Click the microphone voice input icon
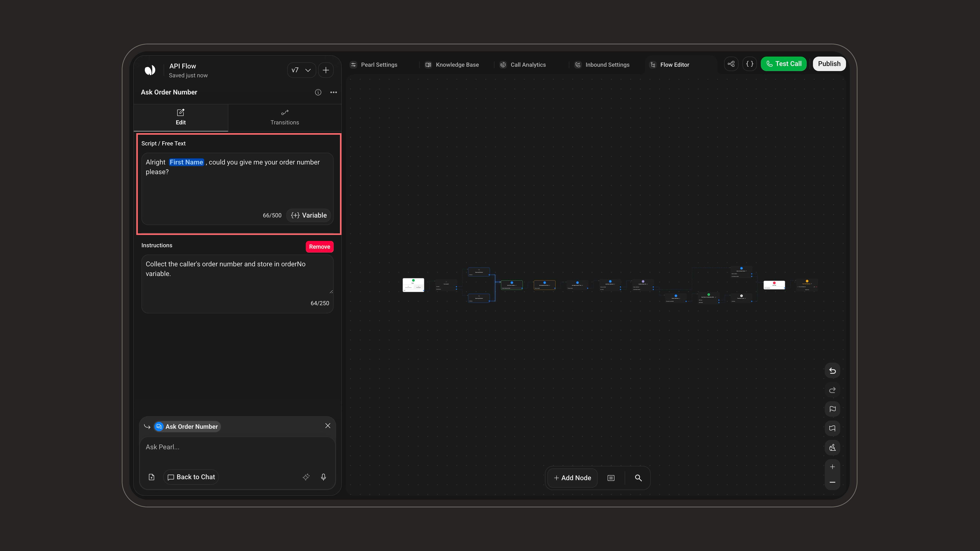 (x=323, y=477)
